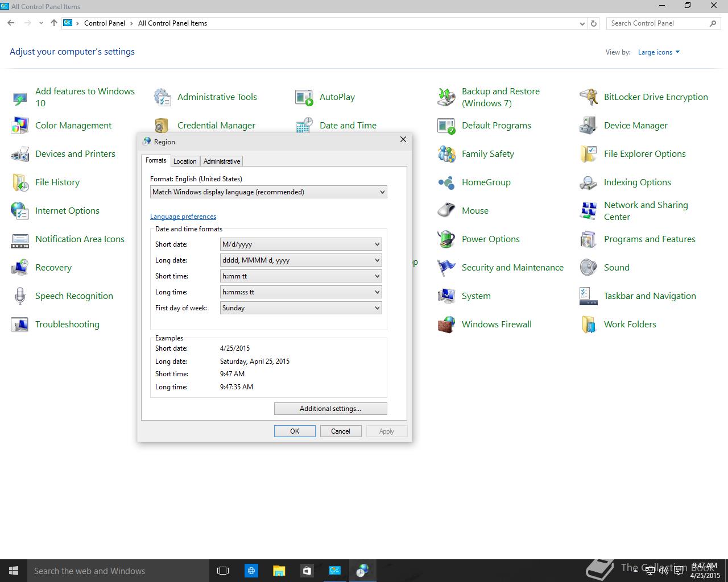Open the Default Programs icon
The image size is (728, 582).
(446, 126)
